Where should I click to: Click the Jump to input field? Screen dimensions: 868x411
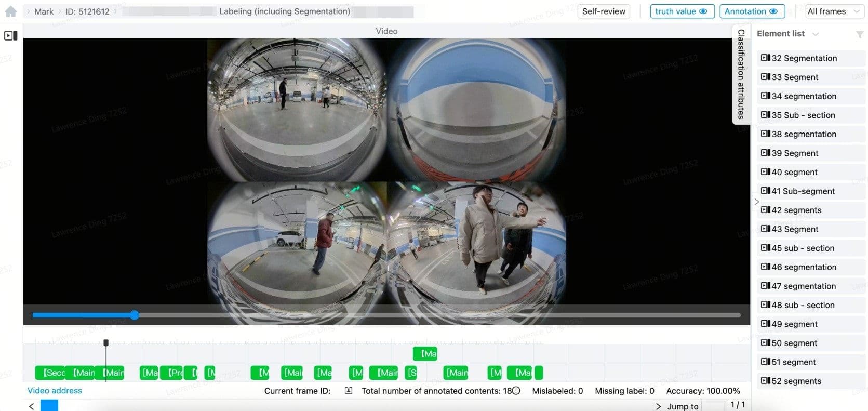713,406
